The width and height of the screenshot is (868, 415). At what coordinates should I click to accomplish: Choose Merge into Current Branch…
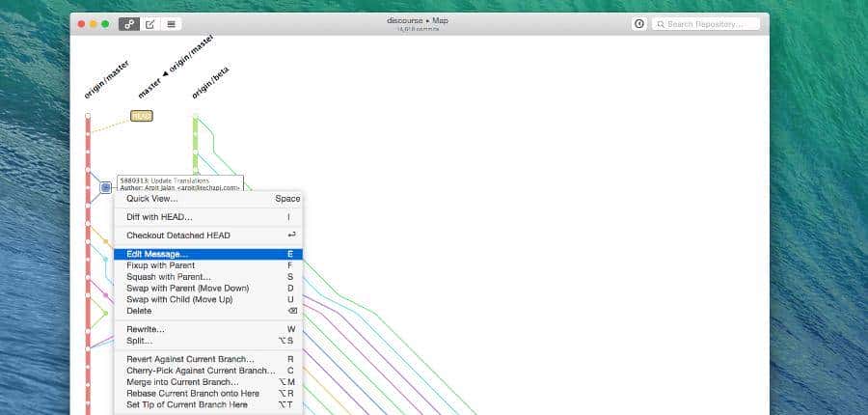pos(208,382)
